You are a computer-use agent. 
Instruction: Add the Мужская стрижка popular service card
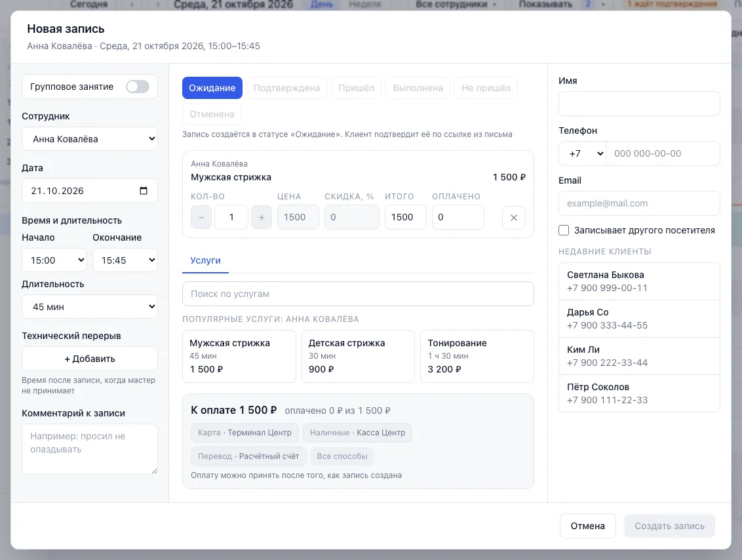[x=239, y=356]
